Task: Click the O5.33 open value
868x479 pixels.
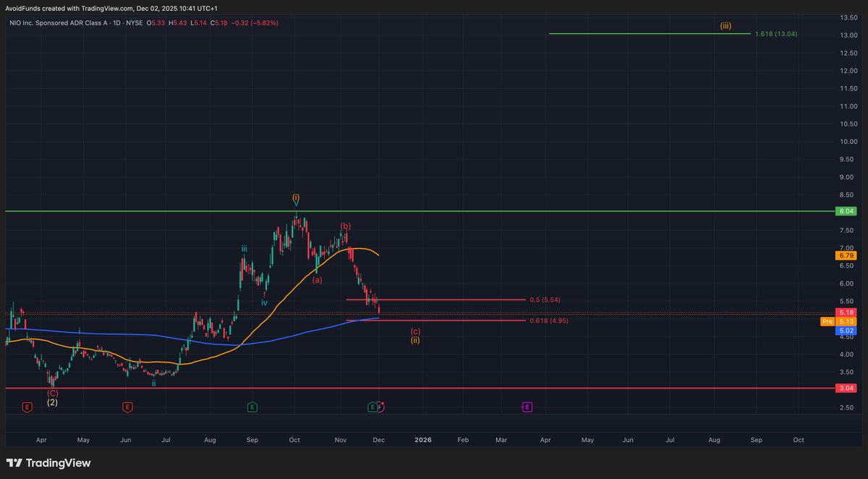Action: point(157,23)
